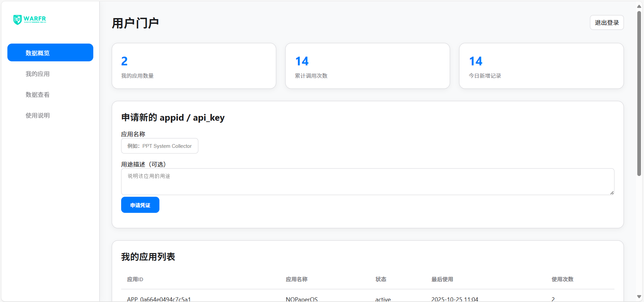Select the 我的应用数量 stat card
This screenshot has width=644, height=302.
(194, 66)
